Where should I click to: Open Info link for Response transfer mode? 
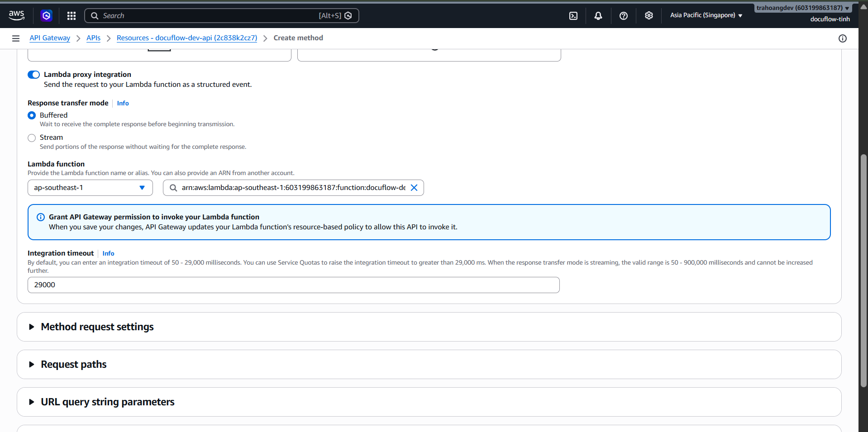coord(123,103)
